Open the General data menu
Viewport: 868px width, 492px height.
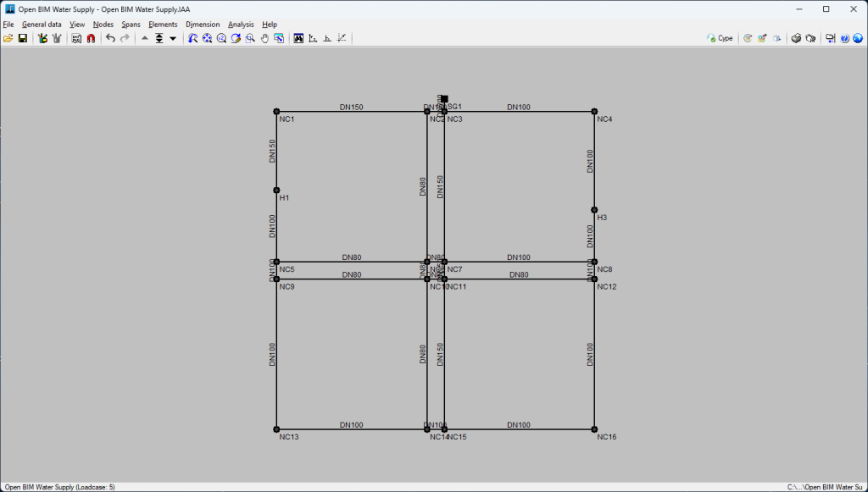[42, 25]
